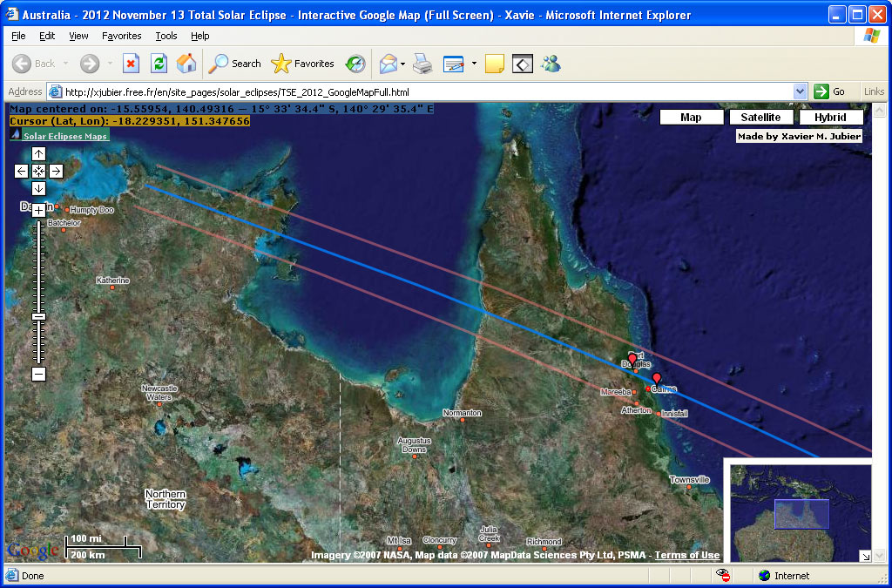892x588 pixels.
Task: Click the Townsville city label
Action: click(x=690, y=479)
